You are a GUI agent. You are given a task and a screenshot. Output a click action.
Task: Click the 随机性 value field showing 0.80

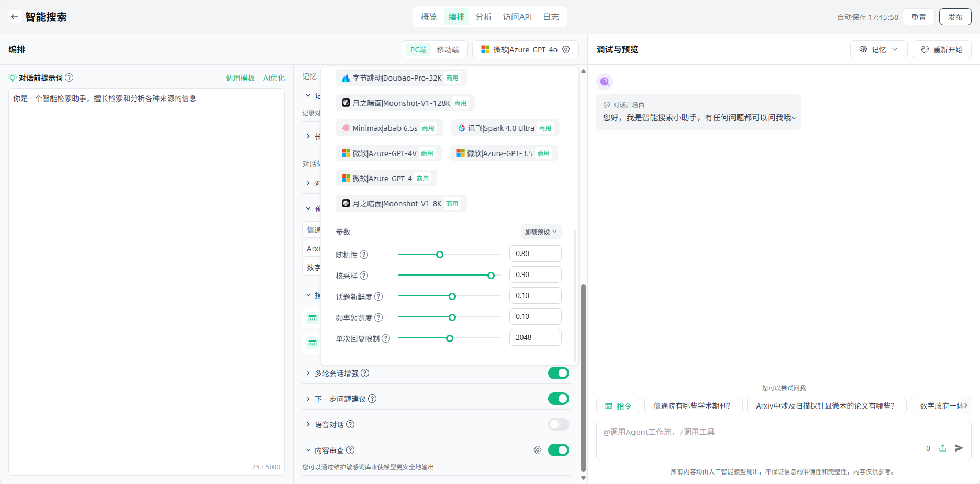coord(536,254)
